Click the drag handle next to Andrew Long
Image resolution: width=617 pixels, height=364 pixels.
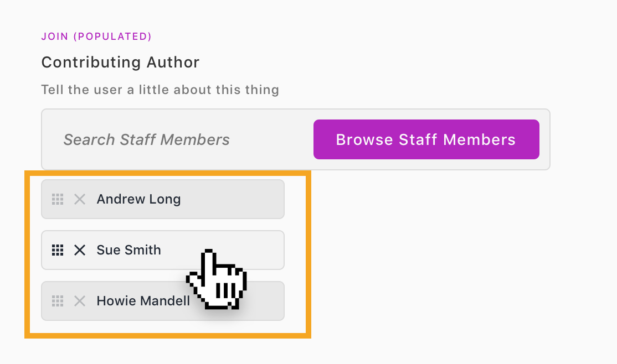(x=58, y=199)
